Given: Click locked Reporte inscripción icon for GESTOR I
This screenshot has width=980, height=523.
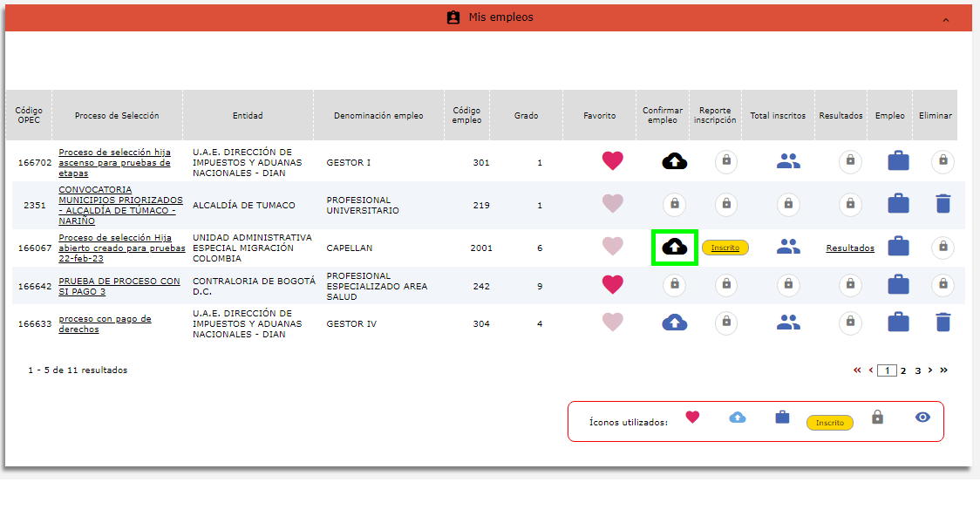Looking at the screenshot, I should 725,161.
